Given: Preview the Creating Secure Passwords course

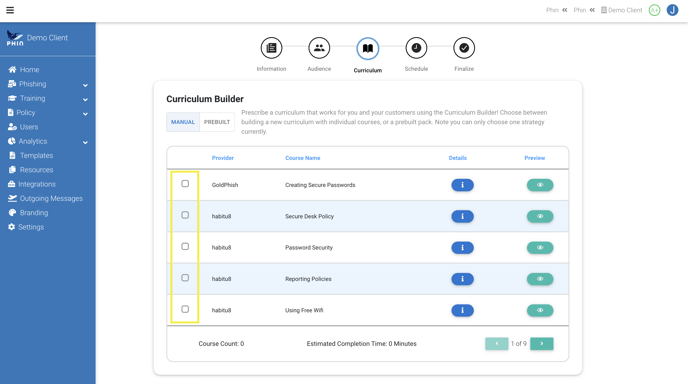Looking at the screenshot, I should 540,185.
